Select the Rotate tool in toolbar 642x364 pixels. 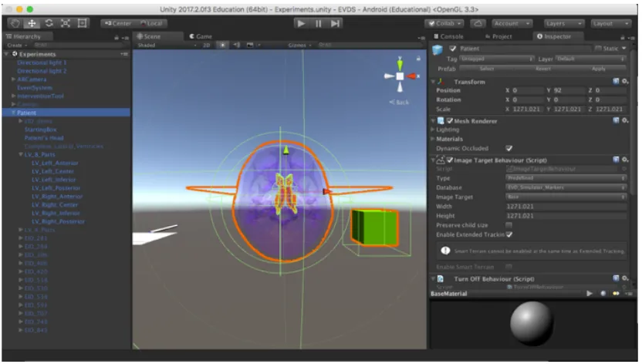pyautogui.click(x=49, y=23)
